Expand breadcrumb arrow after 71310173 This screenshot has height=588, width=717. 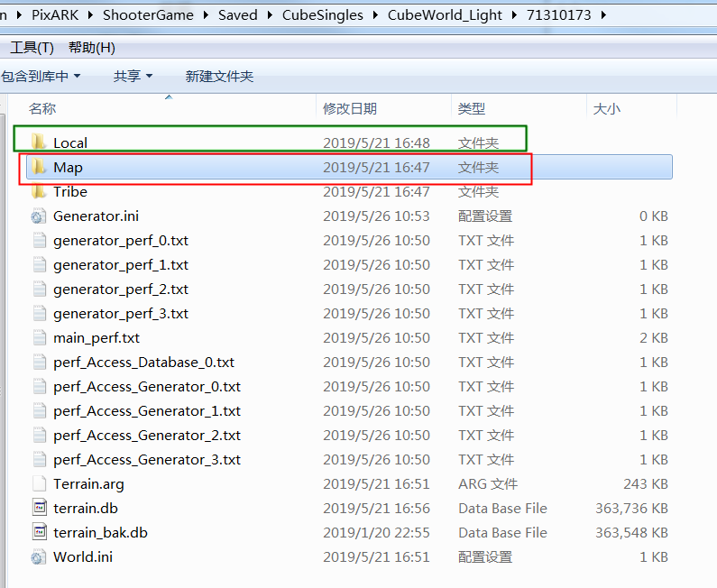(x=603, y=15)
